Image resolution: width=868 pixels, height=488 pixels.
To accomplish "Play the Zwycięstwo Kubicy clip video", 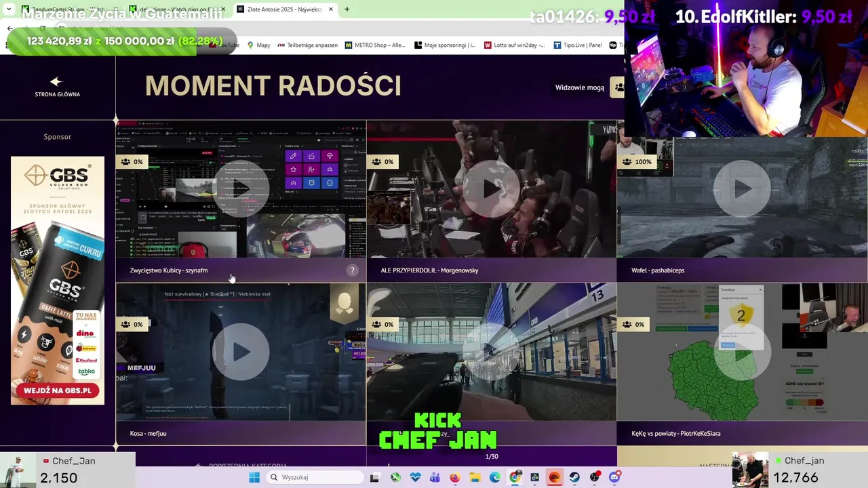I will click(x=241, y=189).
